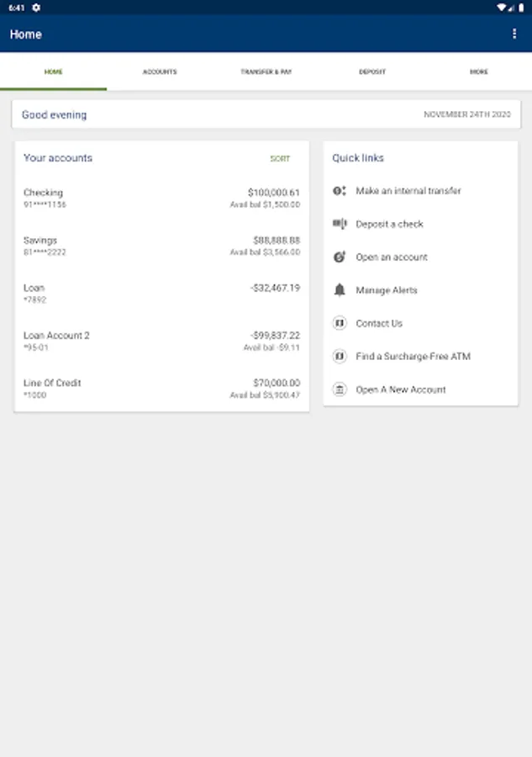Click the Open an account icon
The image size is (532, 757).
click(x=340, y=257)
